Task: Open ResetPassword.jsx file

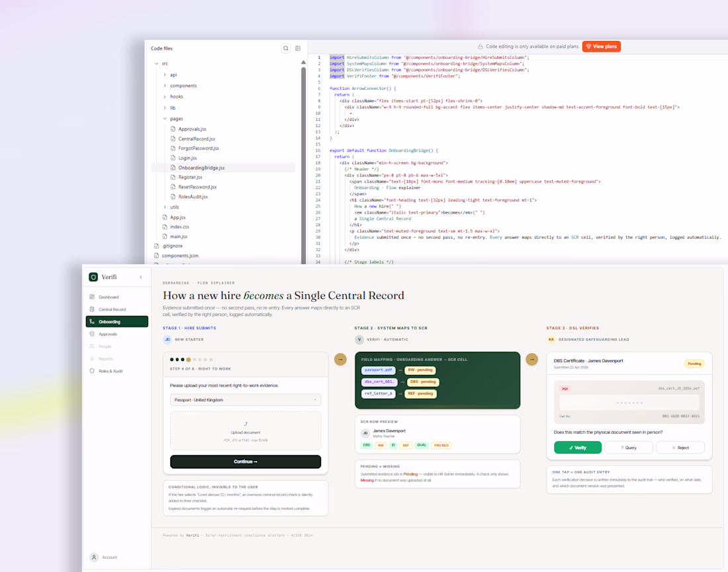Action: pos(197,187)
